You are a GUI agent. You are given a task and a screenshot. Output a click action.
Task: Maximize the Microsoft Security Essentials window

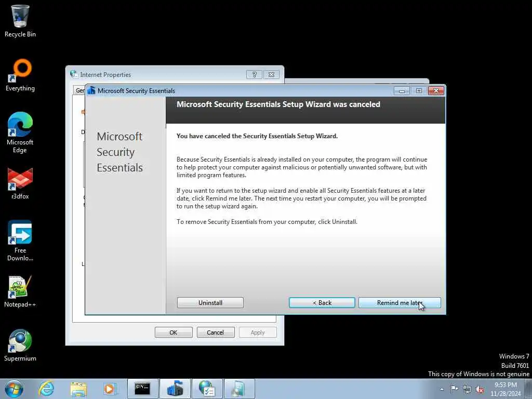click(x=419, y=91)
